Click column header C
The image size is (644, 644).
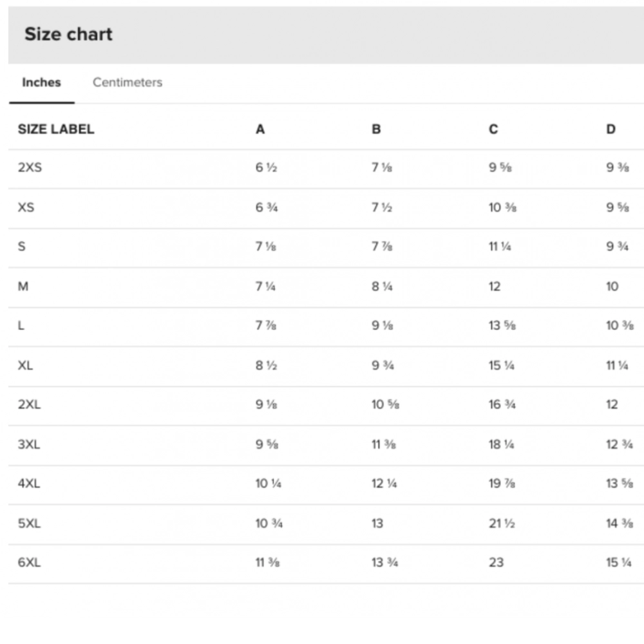tap(493, 129)
